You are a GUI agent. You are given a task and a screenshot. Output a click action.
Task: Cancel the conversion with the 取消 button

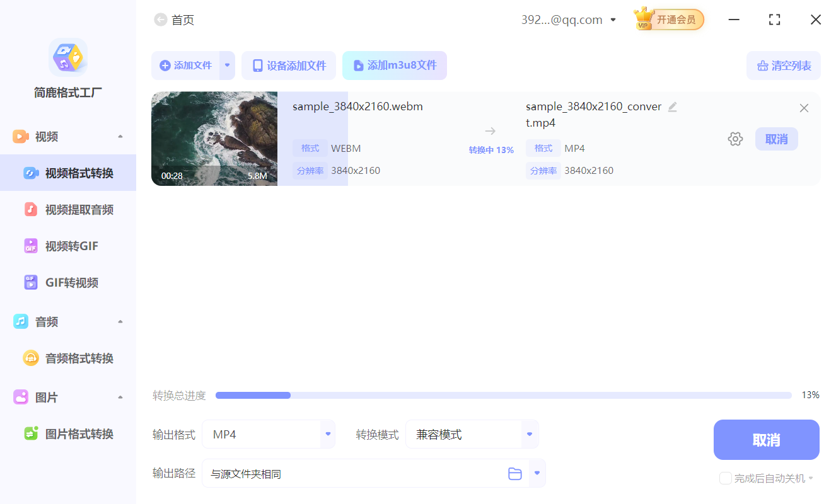click(x=766, y=439)
